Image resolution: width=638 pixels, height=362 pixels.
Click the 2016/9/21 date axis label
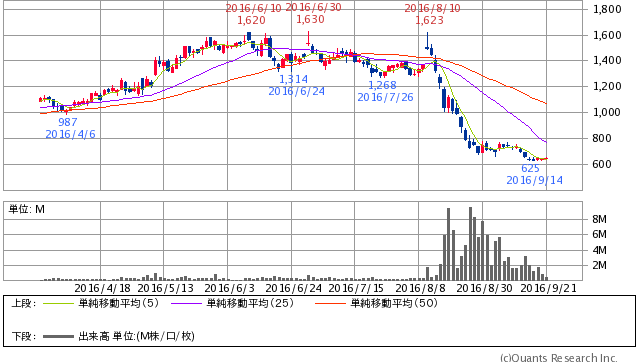pos(548,288)
